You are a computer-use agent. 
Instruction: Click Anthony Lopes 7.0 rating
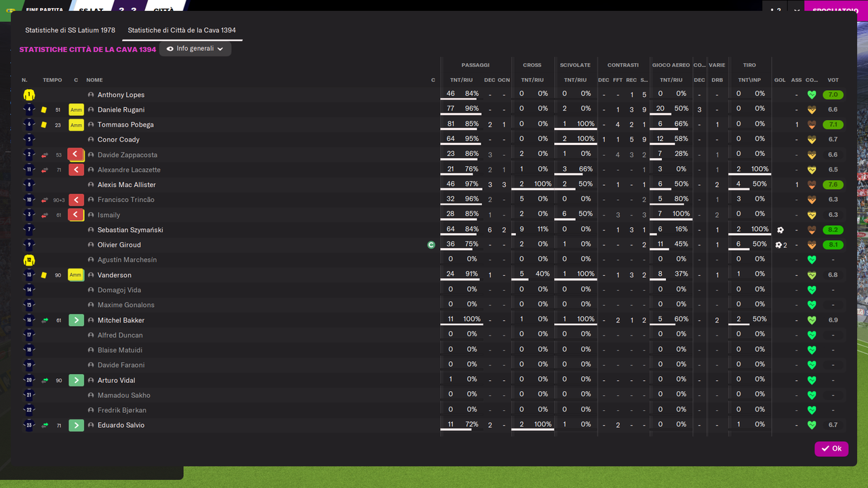click(833, 95)
